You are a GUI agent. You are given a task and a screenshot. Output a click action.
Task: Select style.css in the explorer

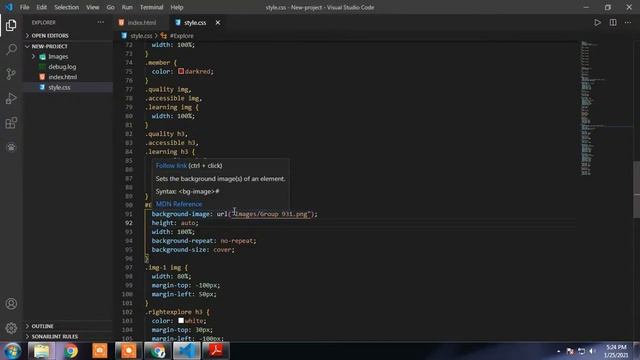tap(59, 87)
